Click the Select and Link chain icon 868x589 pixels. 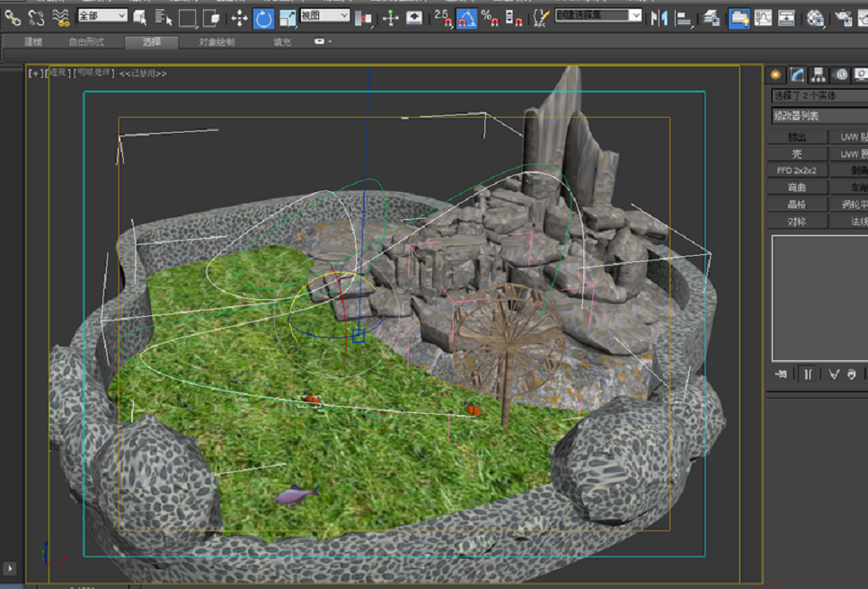13,17
